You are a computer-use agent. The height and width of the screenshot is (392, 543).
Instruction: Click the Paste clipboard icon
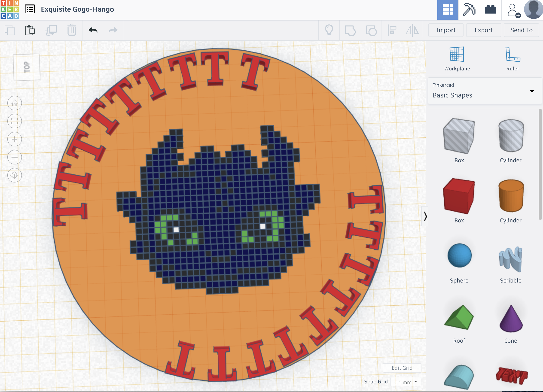[30, 30]
